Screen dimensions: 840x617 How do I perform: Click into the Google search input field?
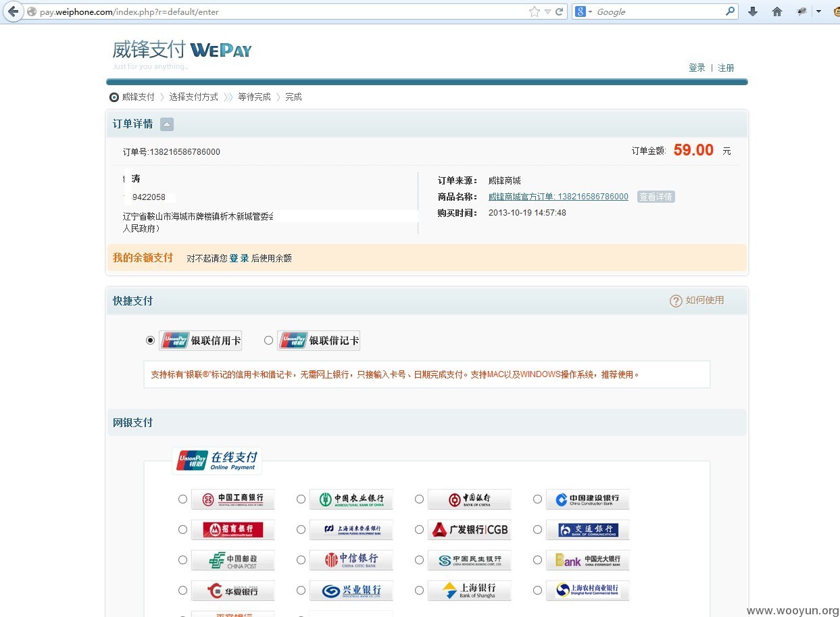coord(659,11)
